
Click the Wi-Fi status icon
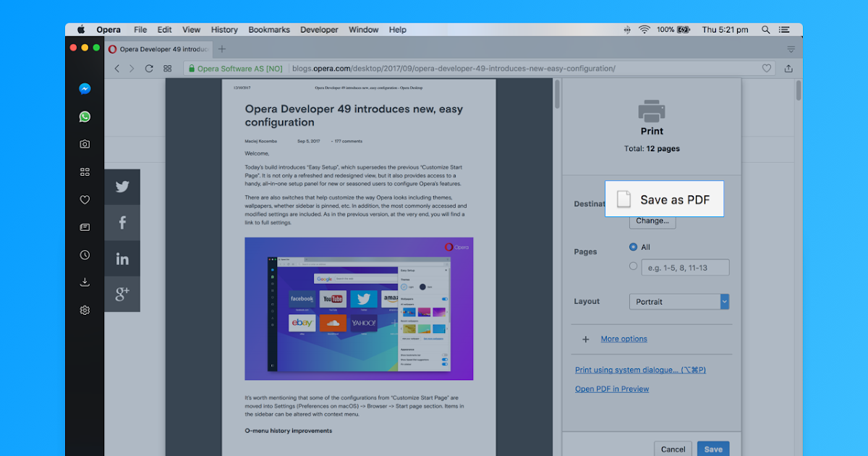pyautogui.click(x=644, y=30)
